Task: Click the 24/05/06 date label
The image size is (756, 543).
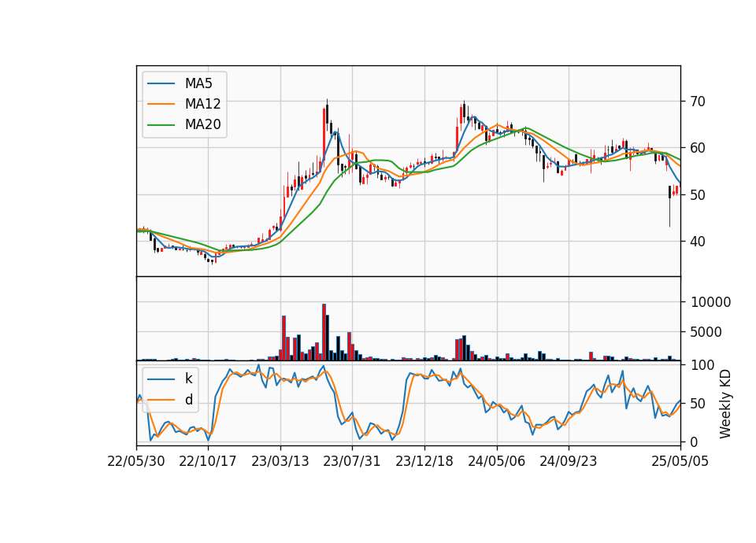Action: (x=497, y=461)
